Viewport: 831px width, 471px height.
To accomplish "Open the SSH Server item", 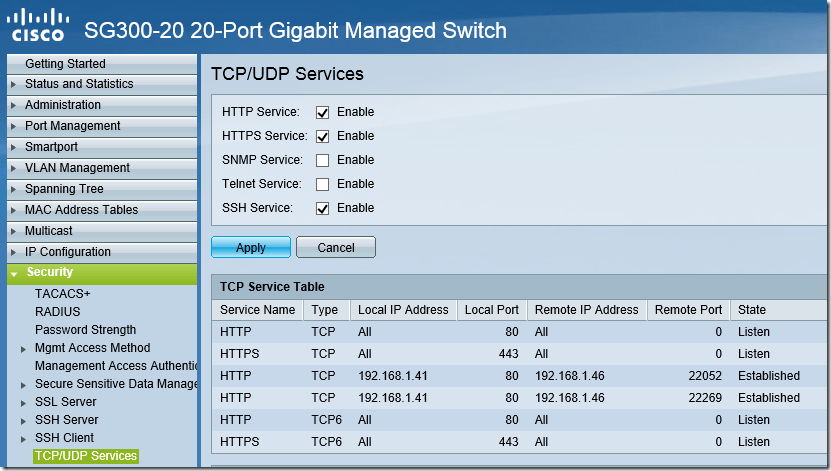I will click(67, 420).
